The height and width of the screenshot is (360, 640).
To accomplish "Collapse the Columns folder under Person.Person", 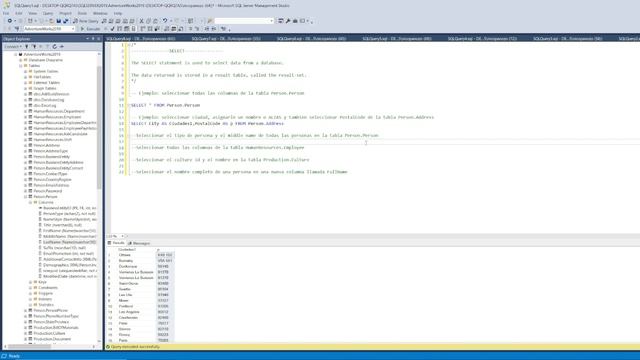I will point(31,202).
